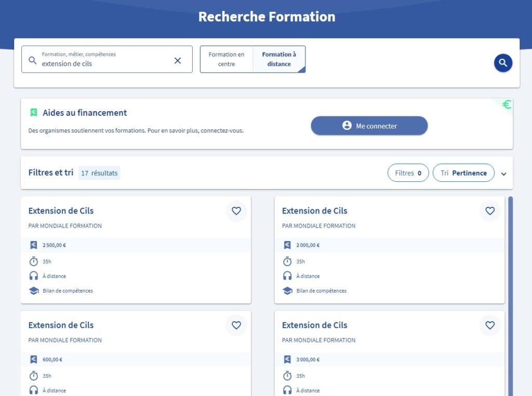The width and height of the screenshot is (532, 396).
Task: Open the 2 500,00 € Extension de Cils title
Action: click(x=61, y=210)
